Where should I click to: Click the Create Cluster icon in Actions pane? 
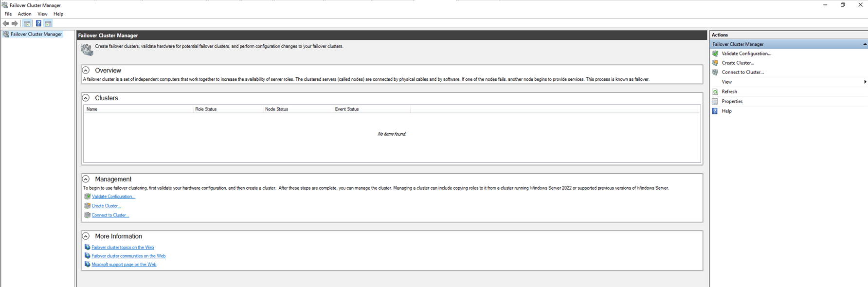[715, 63]
